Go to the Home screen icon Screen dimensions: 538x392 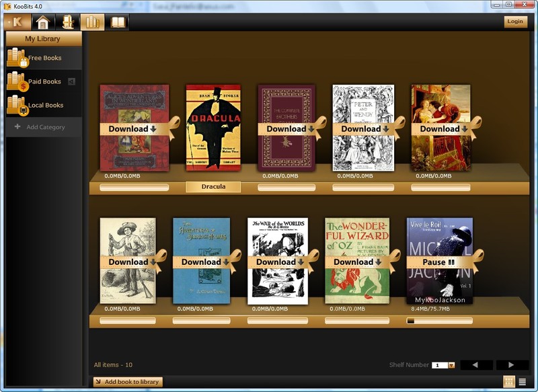coord(43,22)
